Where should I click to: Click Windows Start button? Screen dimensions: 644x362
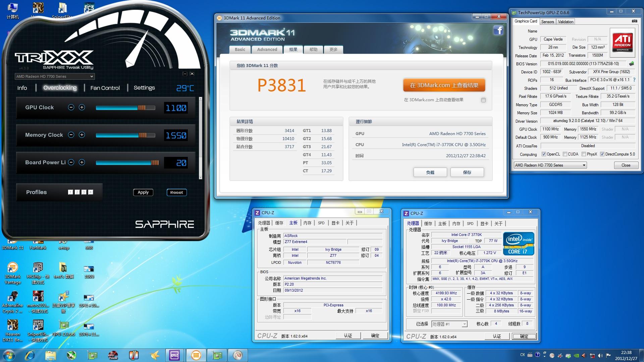tap(9, 355)
